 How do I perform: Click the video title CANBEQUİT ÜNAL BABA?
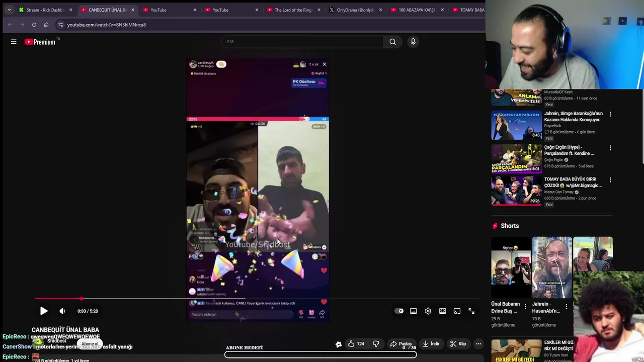[65, 330]
